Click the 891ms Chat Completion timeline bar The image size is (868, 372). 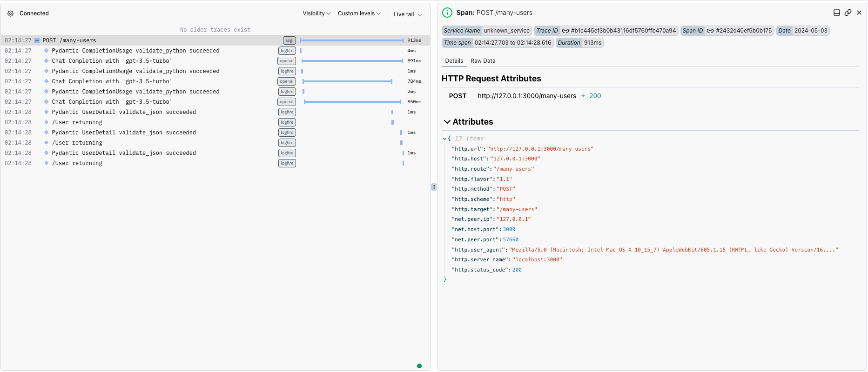point(352,61)
